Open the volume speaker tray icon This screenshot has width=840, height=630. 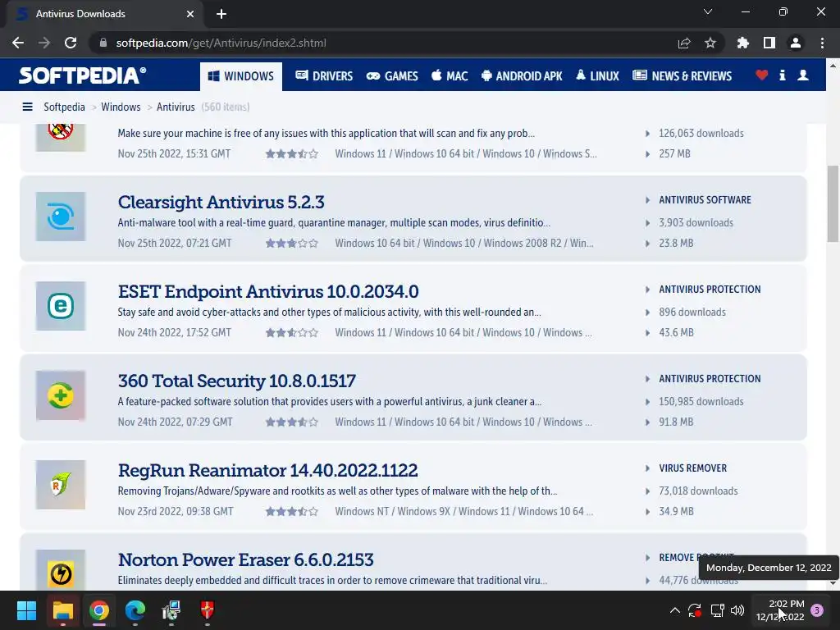737,610
